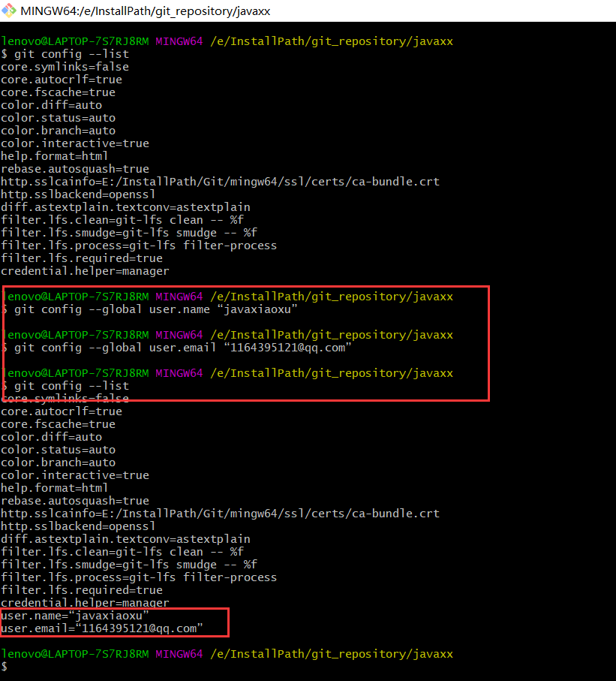The width and height of the screenshot is (616, 681).
Task: Select the command git config --global user.email line
Action: (183, 348)
